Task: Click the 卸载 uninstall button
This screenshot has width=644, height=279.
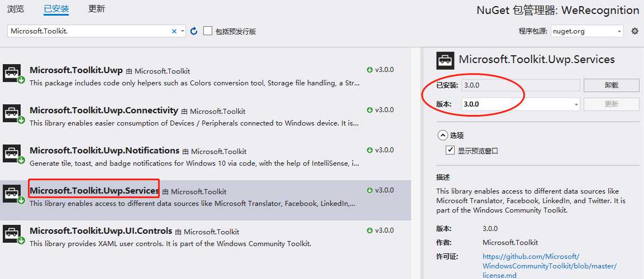Action: (611, 85)
